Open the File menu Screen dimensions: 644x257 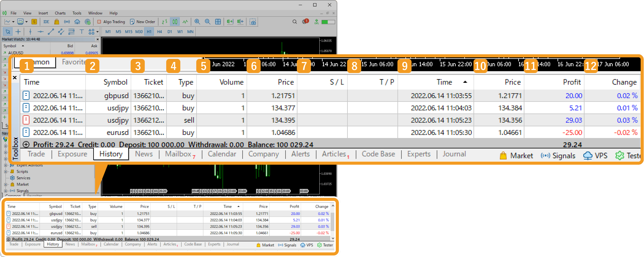point(13,13)
